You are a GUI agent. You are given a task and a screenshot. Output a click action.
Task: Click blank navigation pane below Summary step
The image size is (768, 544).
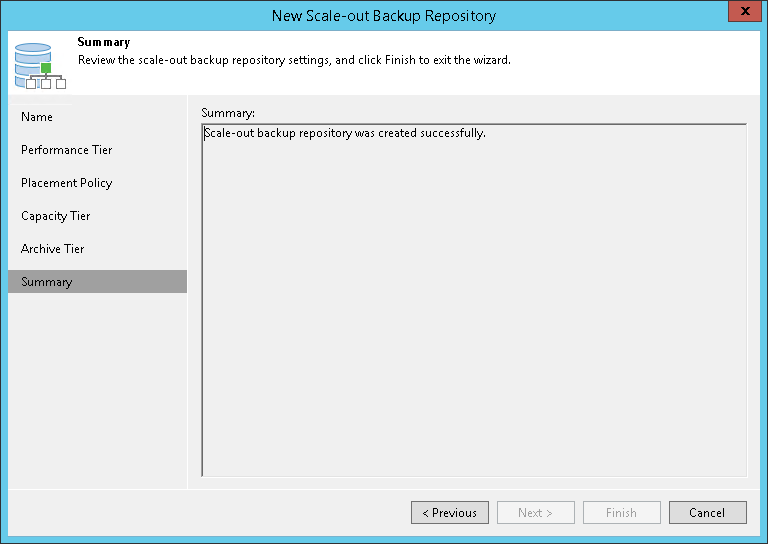click(x=97, y=390)
